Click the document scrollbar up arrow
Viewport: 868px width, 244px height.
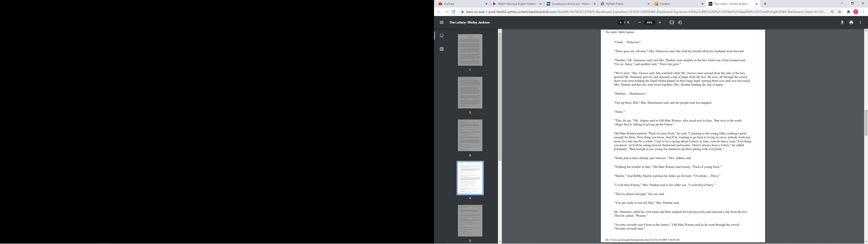coord(866,31)
